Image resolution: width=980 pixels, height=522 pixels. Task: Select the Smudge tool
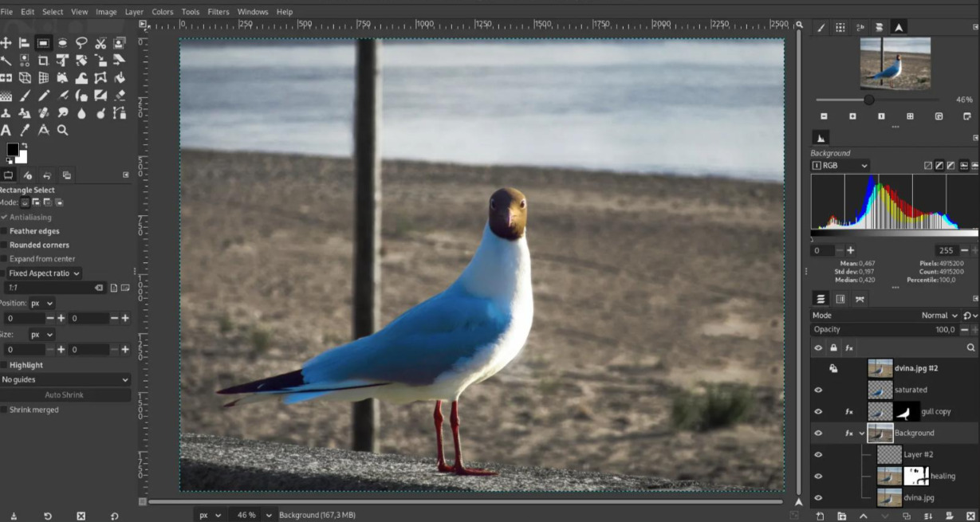pos(62,113)
